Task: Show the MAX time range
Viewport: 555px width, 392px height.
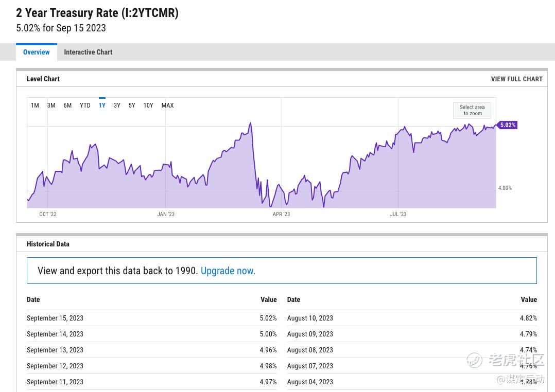Action: (x=167, y=105)
